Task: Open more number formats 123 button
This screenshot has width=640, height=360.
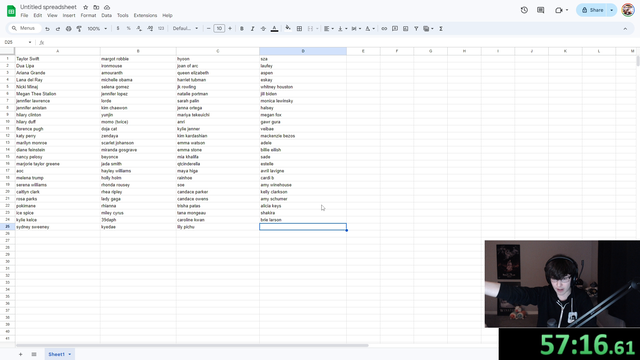Action: coord(161,29)
